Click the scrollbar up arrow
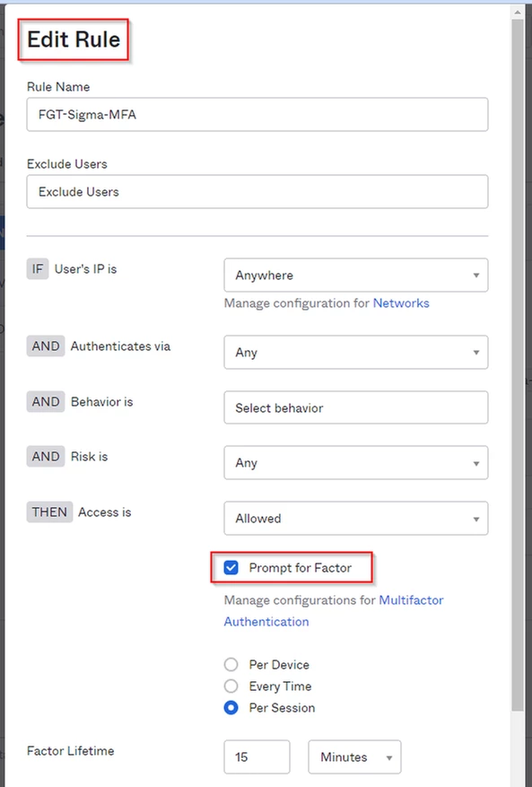 click(518, 11)
